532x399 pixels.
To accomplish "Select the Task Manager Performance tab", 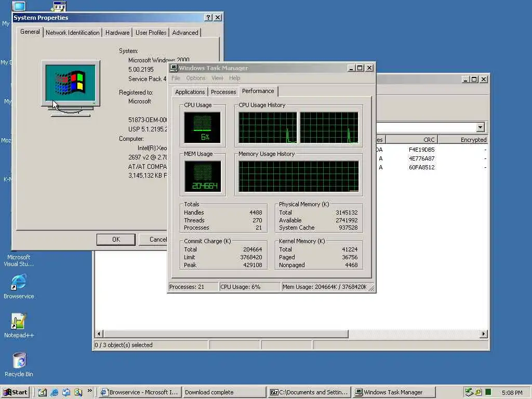I will pyautogui.click(x=258, y=91).
